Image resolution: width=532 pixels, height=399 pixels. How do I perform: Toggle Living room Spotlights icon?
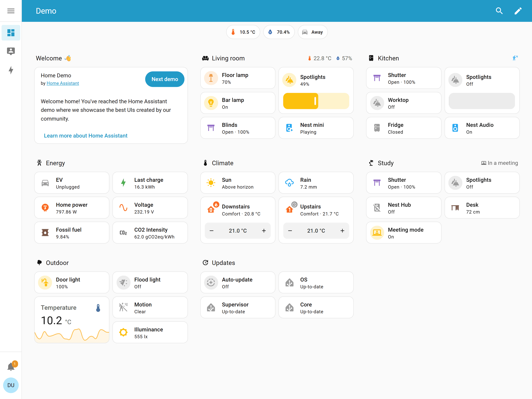coord(289,80)
